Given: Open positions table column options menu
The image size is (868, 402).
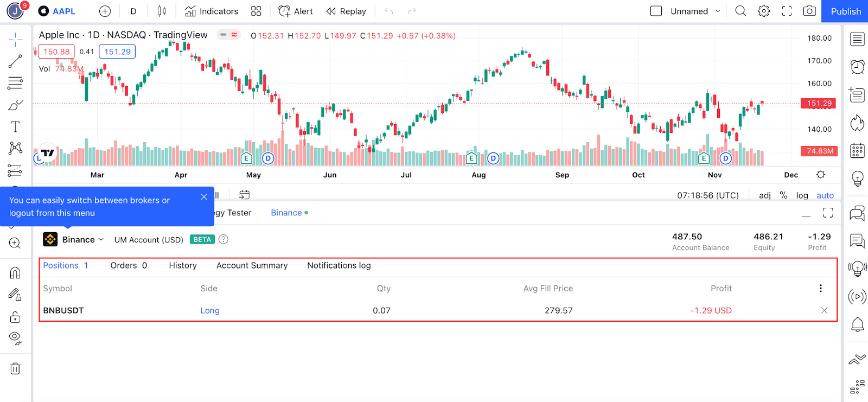Looking at the screenshot, I should 821,288.
